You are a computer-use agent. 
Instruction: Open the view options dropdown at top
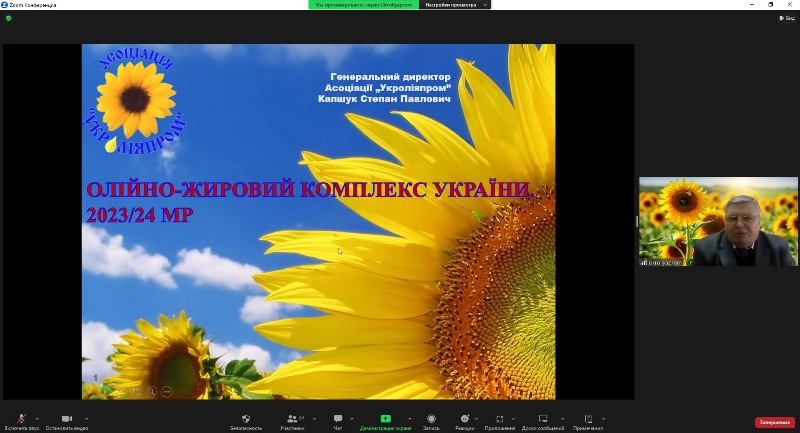(x=455, y=5)
